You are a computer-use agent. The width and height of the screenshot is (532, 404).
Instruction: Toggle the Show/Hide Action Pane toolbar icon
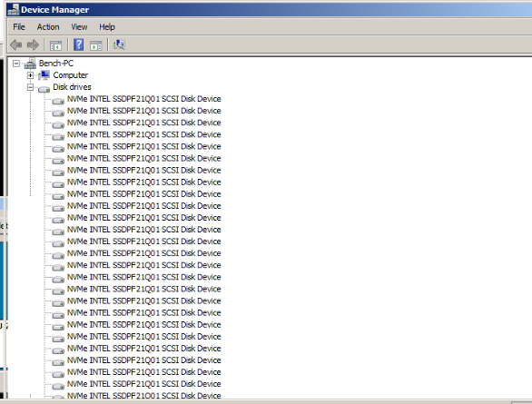point(96,45)
